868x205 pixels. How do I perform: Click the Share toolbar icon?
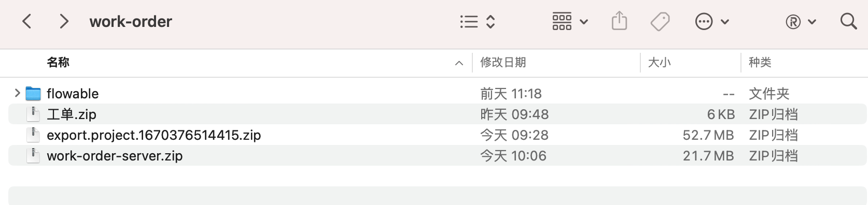(619, 21)
